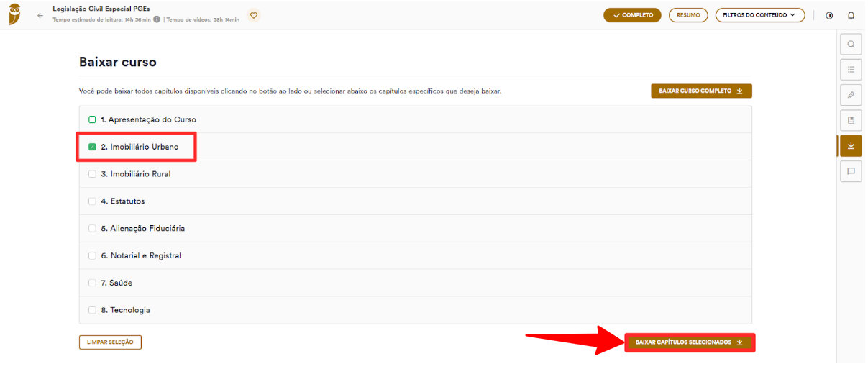Click the 'Tempo de vídeos: 38h 14min' text
The width and height of the screenshot is (868, 369).
pyautogui.click(x=204, y=19)
